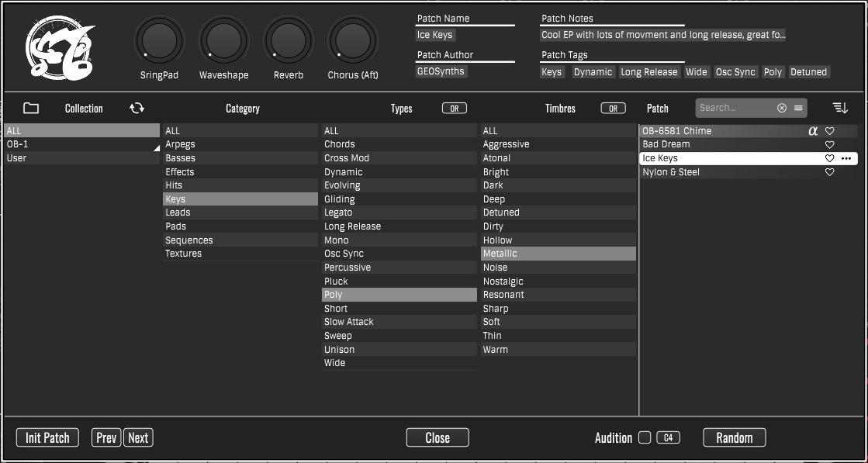Screen dimensions: 868x463
Task: Click the Reverb knob
Action: pos(289,40)
